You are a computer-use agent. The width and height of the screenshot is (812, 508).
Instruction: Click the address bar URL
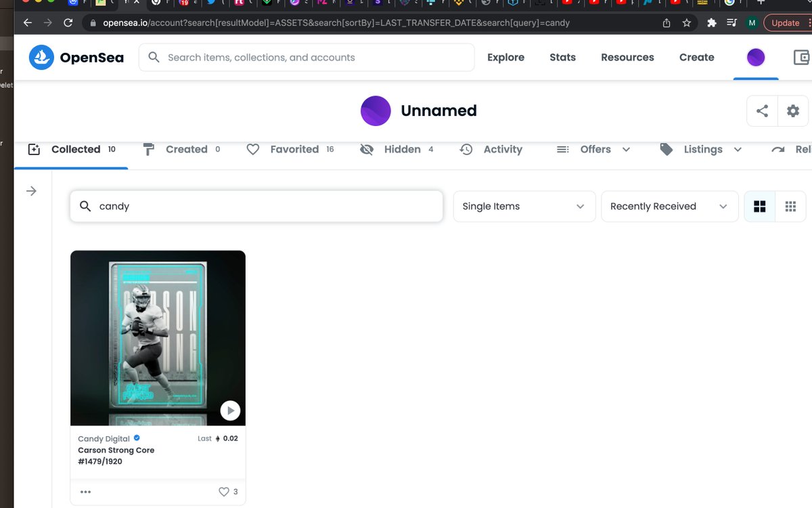point(336,22)
